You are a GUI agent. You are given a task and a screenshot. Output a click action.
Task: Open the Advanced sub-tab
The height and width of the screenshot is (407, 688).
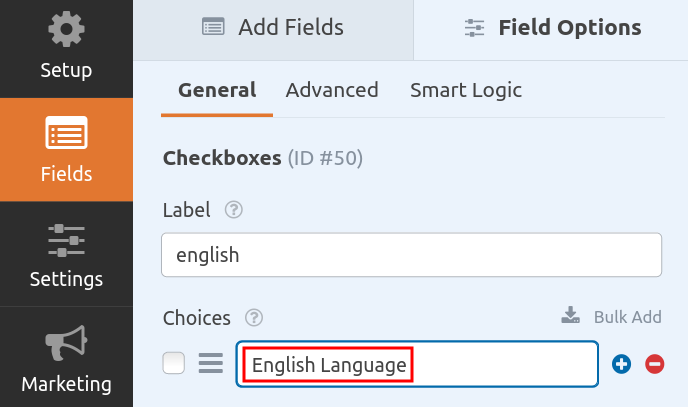(x=332, y=90)
